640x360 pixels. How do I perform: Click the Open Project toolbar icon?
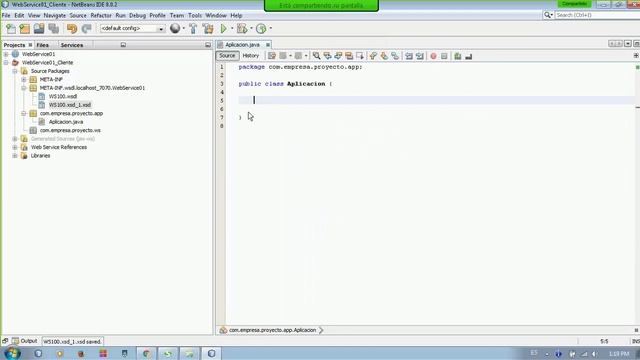[x=39, y=29]
